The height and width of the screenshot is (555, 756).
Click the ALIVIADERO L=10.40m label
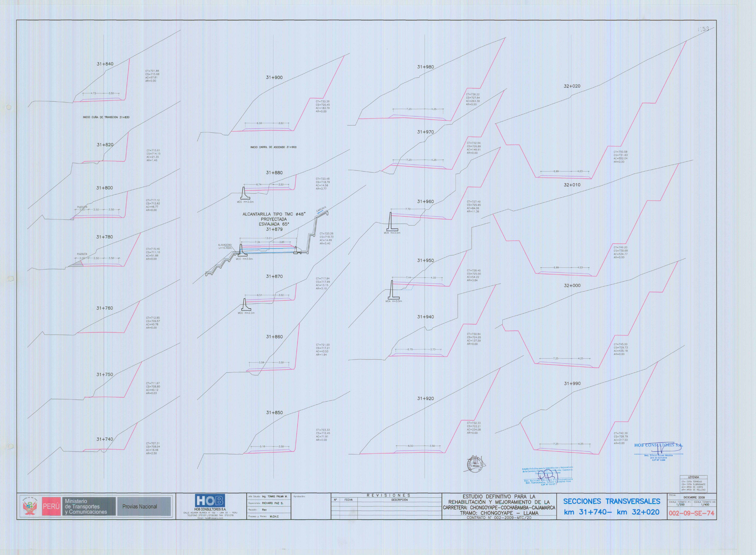point(225,247)
